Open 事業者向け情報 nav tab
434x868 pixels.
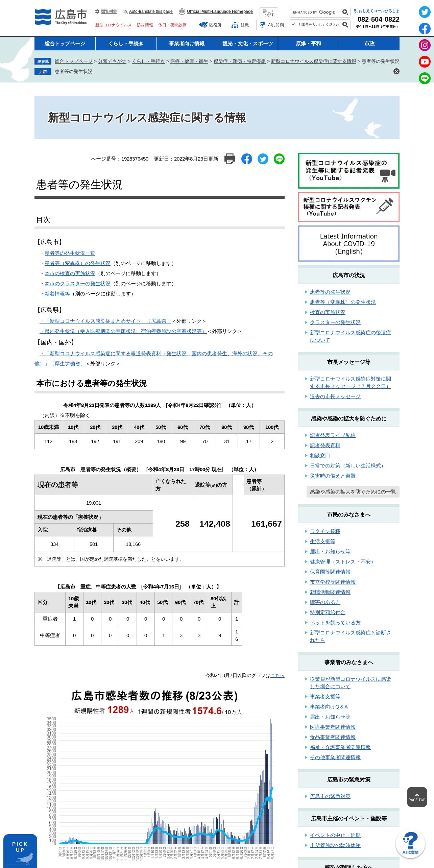tap(187, 44)
